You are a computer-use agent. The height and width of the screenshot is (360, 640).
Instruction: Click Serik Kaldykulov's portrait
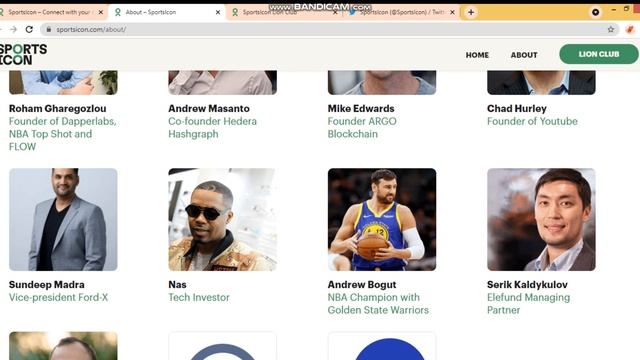coord(541,219)
